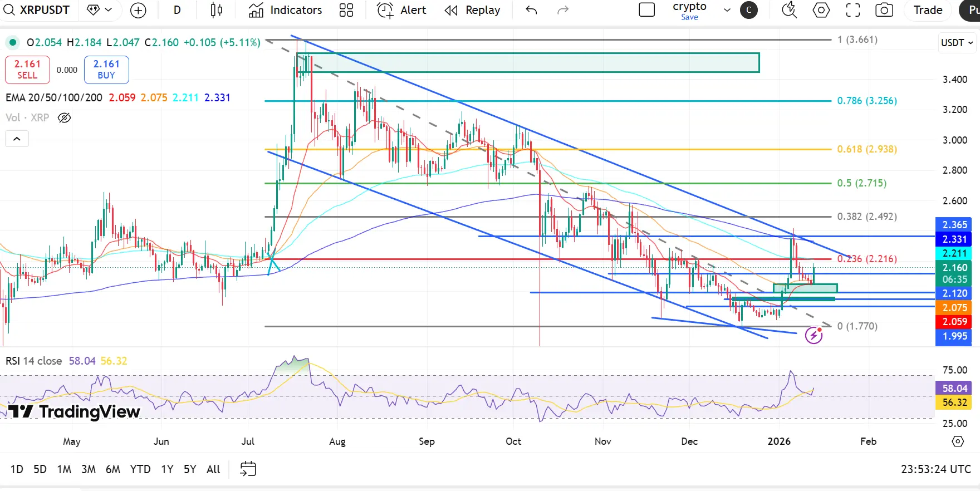
Task: Select the 0.618 (2.938) Fibonacci label
Action: (x=867, y=149)
